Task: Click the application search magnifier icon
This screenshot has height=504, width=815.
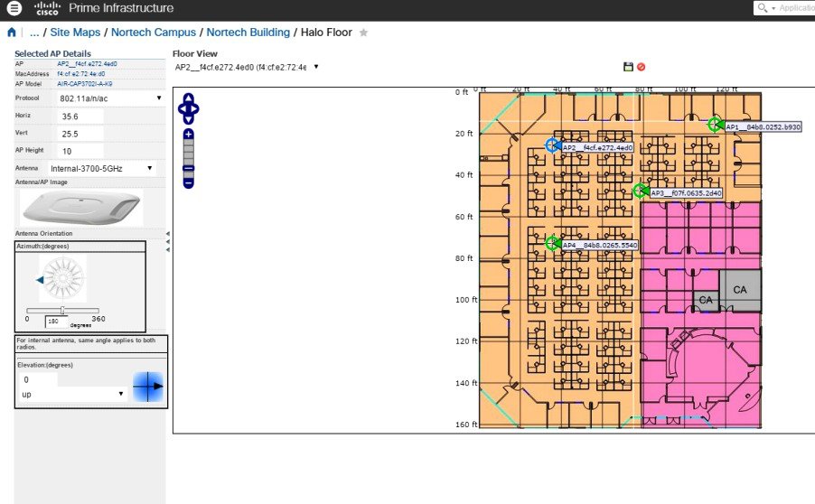Action: click(763, 8)
